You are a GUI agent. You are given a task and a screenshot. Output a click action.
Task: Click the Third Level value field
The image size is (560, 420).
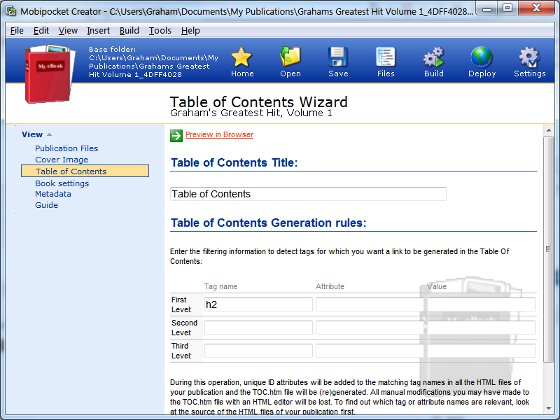481,351
